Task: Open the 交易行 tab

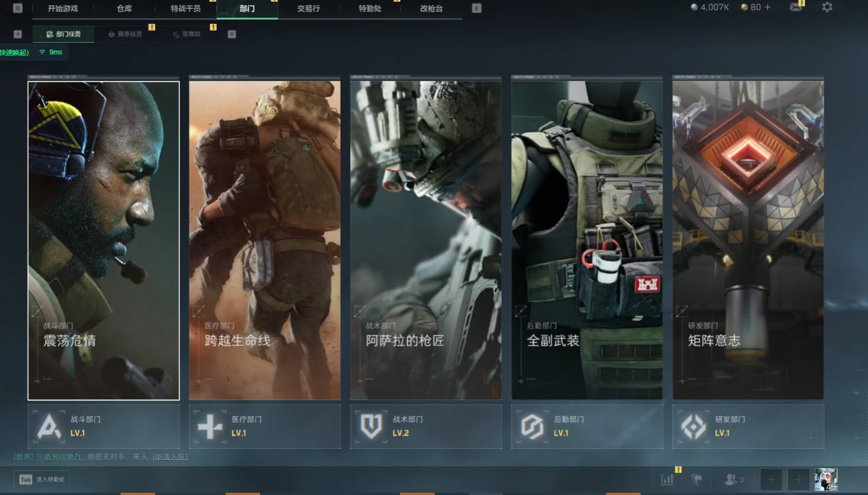Action: tap(308, 8)
